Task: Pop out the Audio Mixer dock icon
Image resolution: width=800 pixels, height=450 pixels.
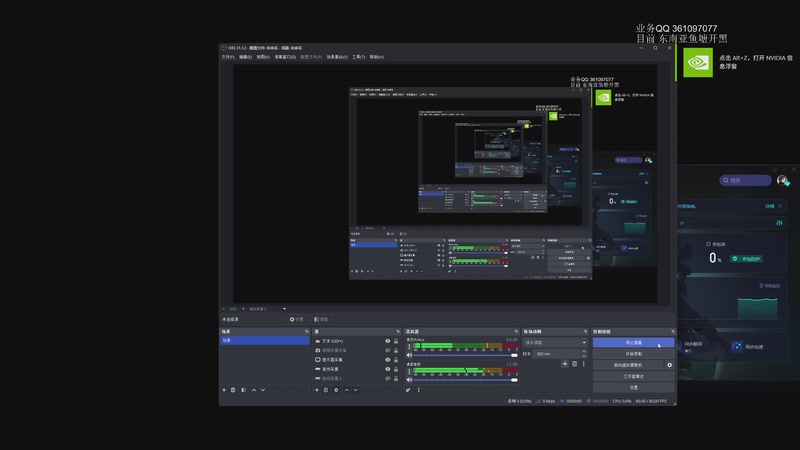Action: click(516, 332)
